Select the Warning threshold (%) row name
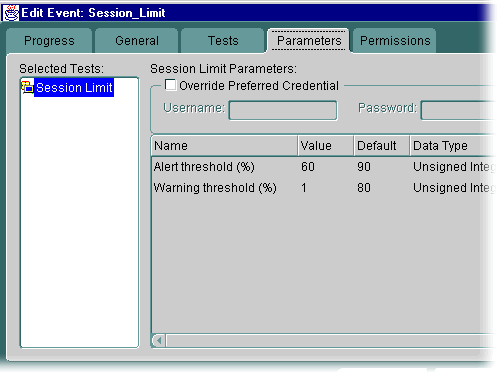Viewport: 498px width, 375px height. [x=215, y=188]
